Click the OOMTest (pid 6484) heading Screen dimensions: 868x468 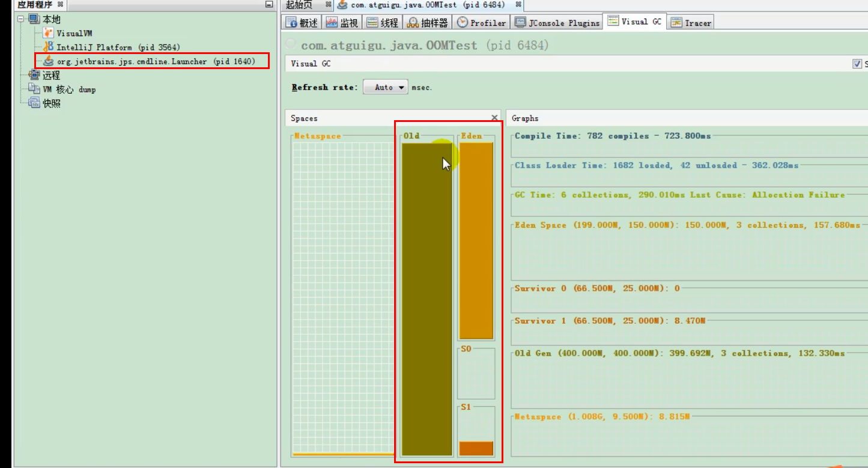[x=425, y=45]
